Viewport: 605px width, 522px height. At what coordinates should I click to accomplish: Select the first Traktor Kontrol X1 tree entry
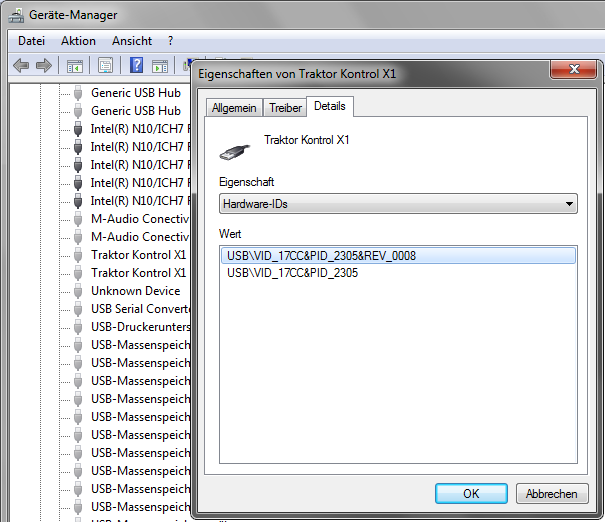pyautogui.click(x=139, y=255)
